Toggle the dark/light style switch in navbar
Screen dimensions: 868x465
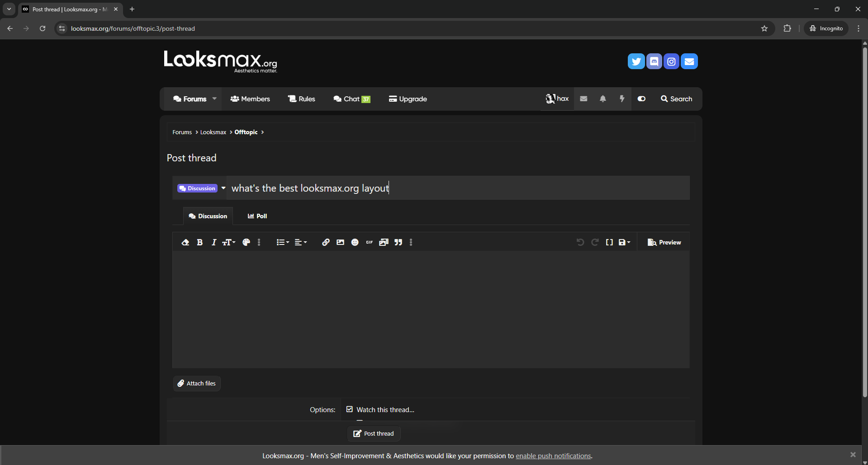tap(641, 99)
